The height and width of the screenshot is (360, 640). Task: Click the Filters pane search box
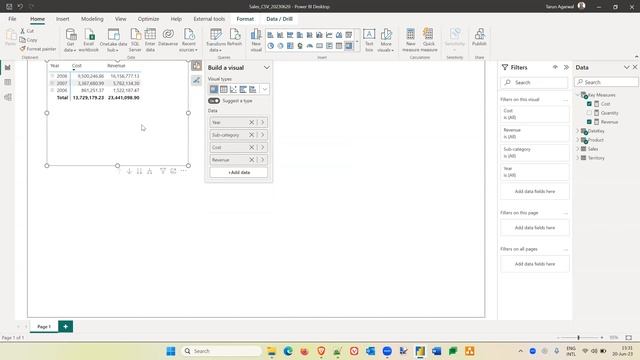[534, 82]
